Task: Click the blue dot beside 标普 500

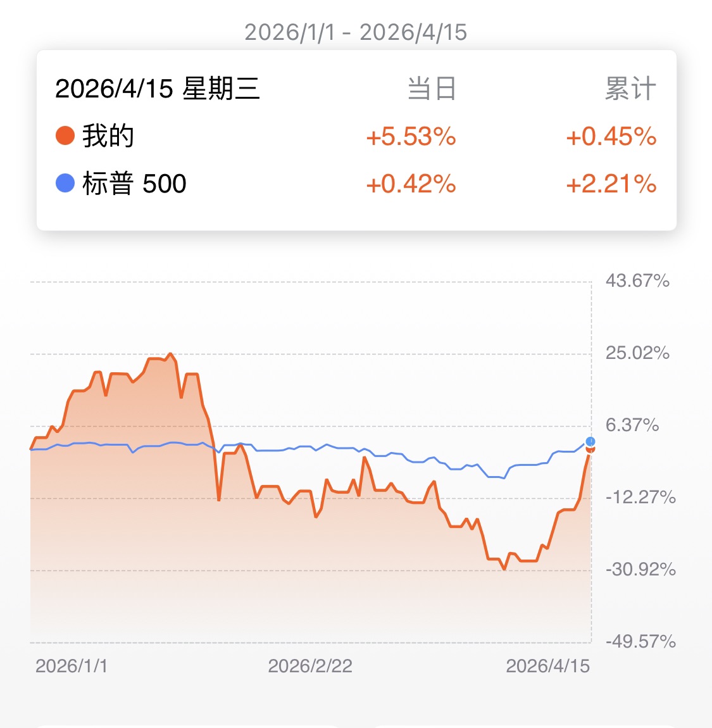Action: click(x=65, y=184)
